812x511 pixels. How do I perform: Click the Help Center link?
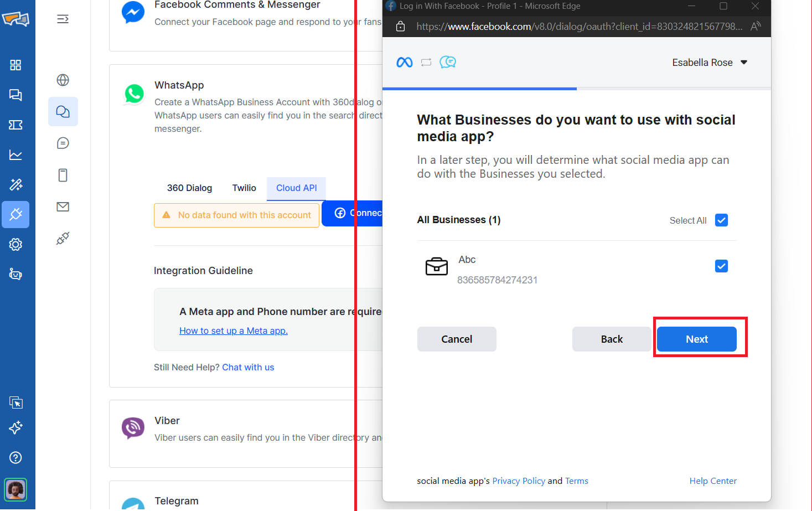[712, 481]
